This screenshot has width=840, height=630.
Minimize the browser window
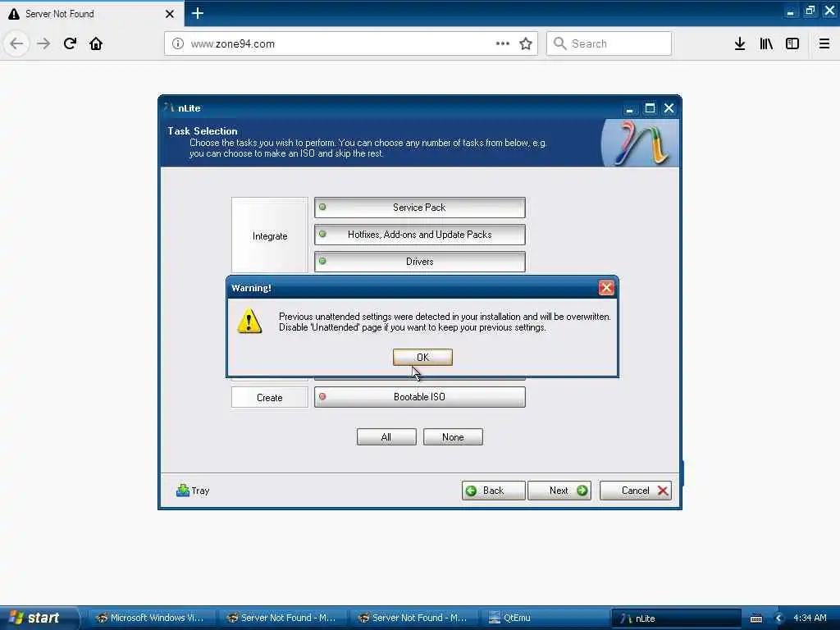tap(790, 11)
